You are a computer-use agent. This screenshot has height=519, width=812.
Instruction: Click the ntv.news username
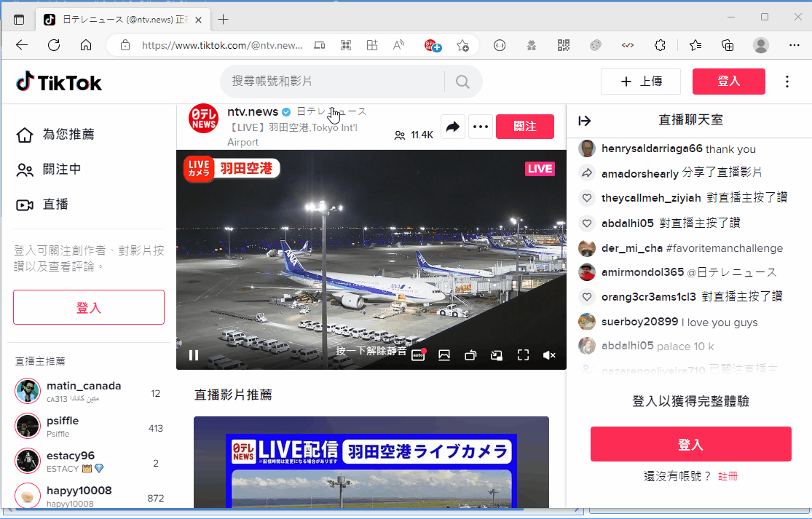253,111
